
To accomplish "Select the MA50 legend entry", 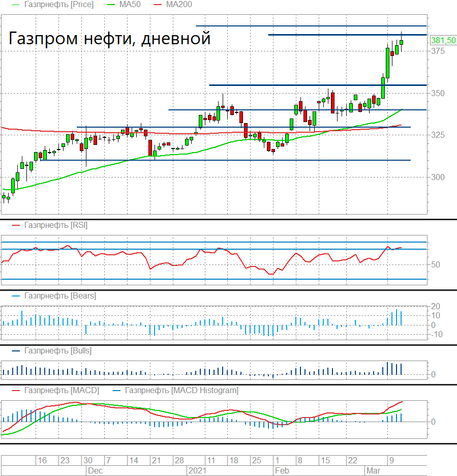I will 130,5.
